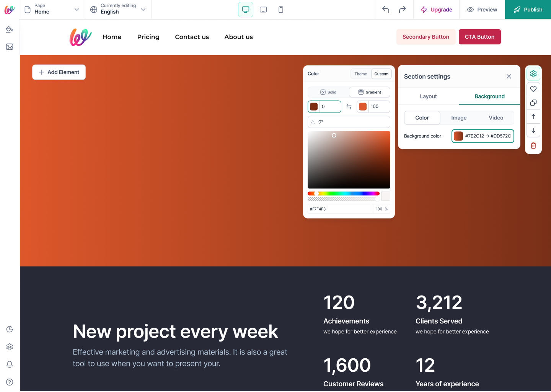Screen dimensions: 551x392
Task: Undo the last action
Action: click(x=386, y=10)
